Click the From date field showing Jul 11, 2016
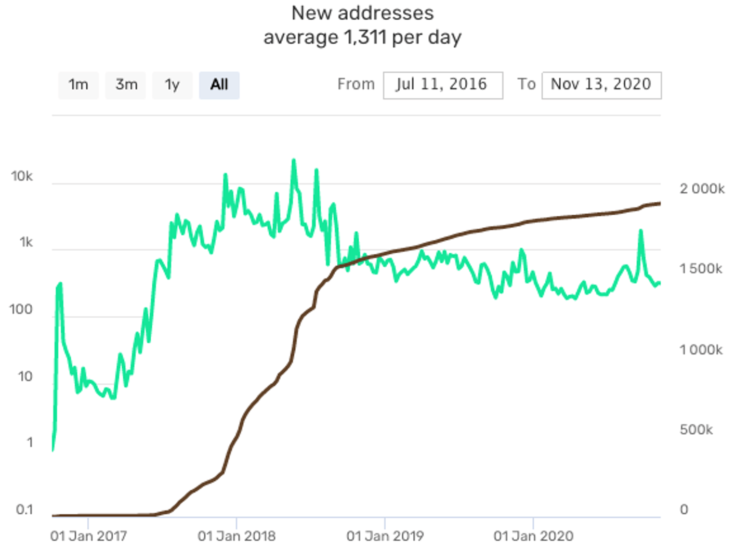Image resolution: width=735 pixels, height=560 pixels. tap(442, 85)
